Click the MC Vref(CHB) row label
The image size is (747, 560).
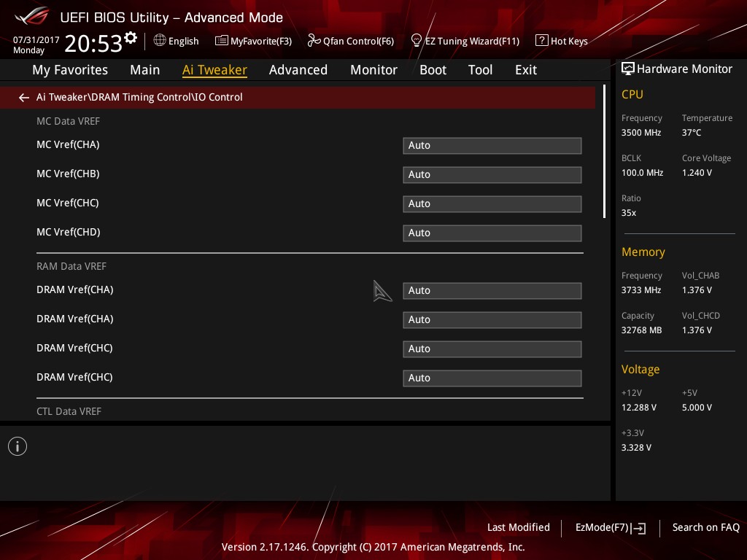pos(68,174)
